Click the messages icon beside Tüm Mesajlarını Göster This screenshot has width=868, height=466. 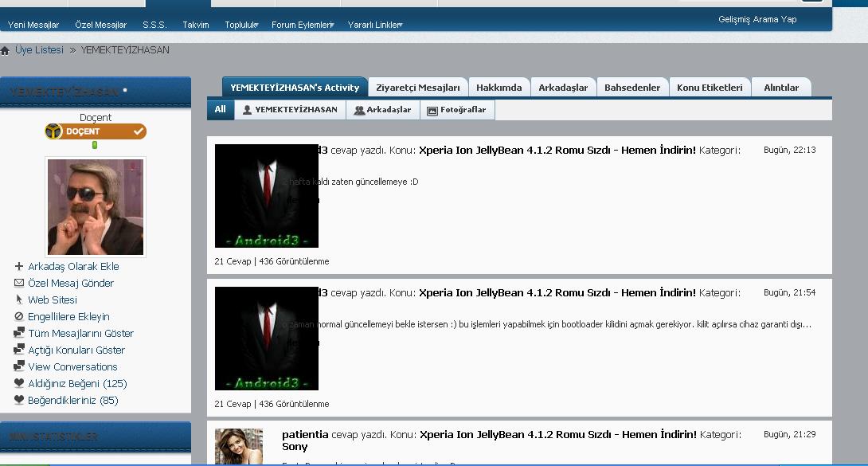pos(19,333)
